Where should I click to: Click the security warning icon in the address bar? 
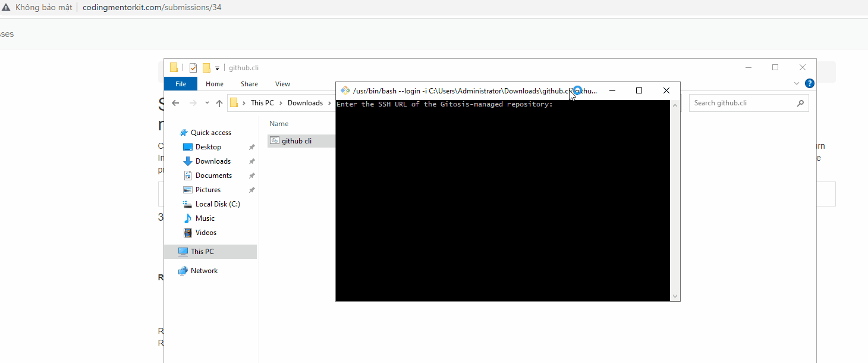tap(7, 7)
